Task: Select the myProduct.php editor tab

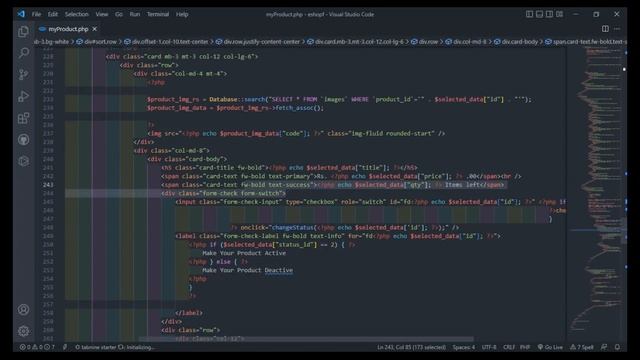Action: [x=68, y=29]
